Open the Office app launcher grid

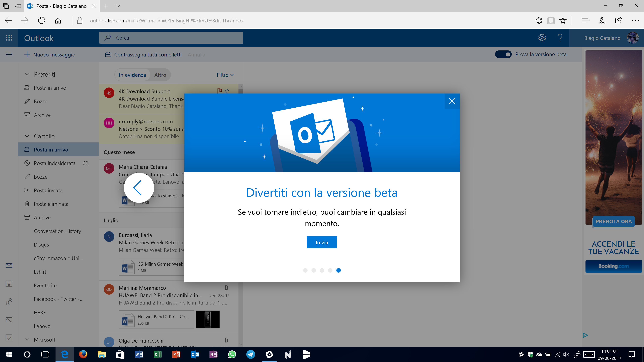(9, 38)
